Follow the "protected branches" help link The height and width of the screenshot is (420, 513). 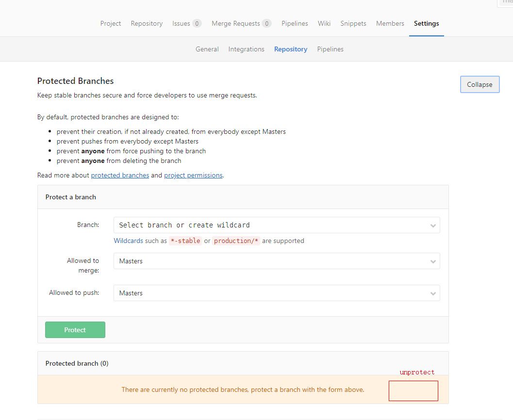coord(120,175)
